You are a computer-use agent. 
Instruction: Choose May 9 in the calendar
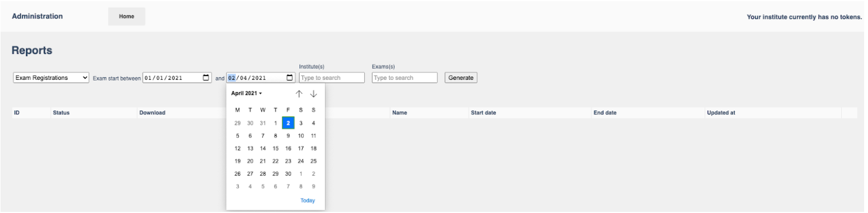[313, 186]
